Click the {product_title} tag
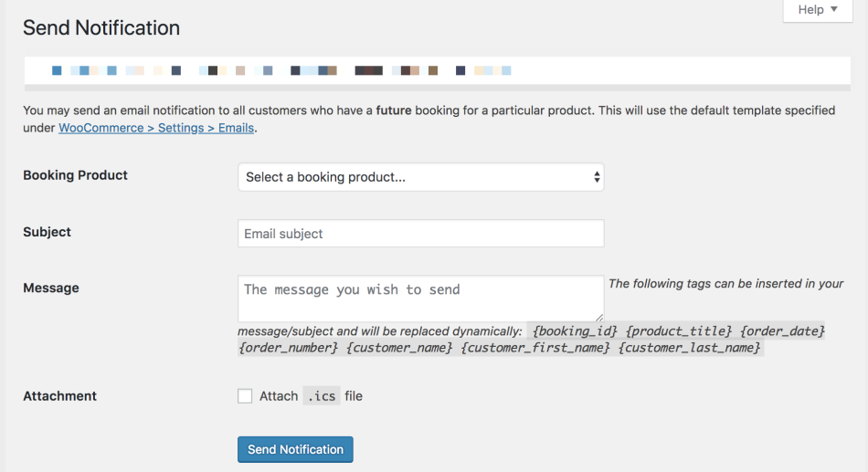The image size is (868, 472). pos(679,330)
